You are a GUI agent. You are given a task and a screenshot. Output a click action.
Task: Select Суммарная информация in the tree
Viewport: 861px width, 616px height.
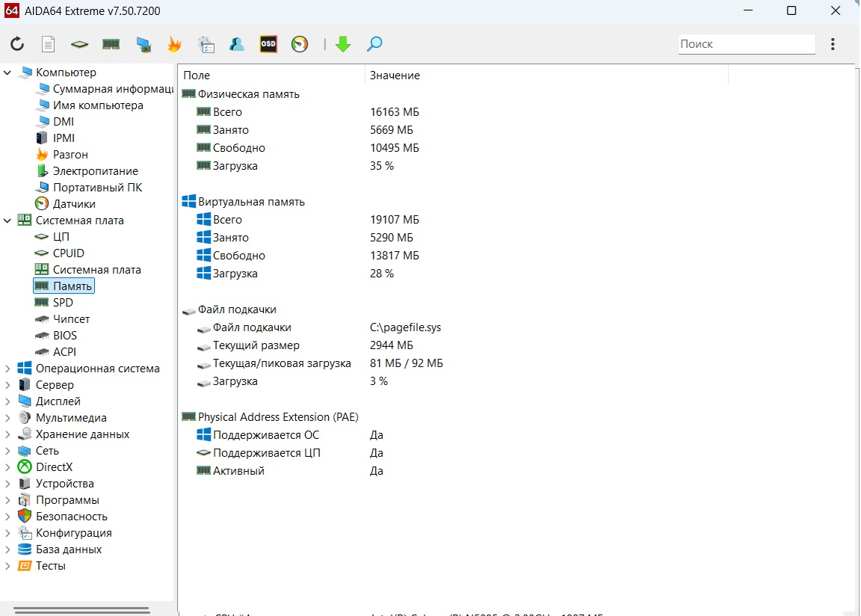tap(105, 89)
